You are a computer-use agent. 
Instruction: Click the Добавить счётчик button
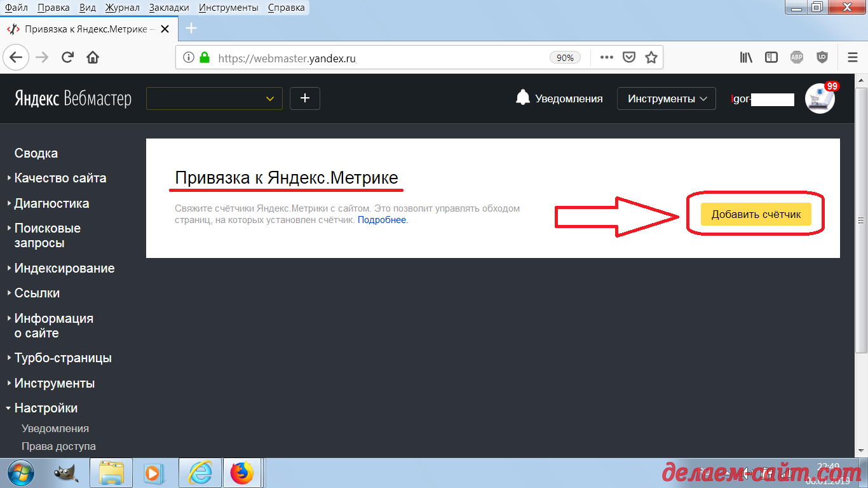point(756,214)
